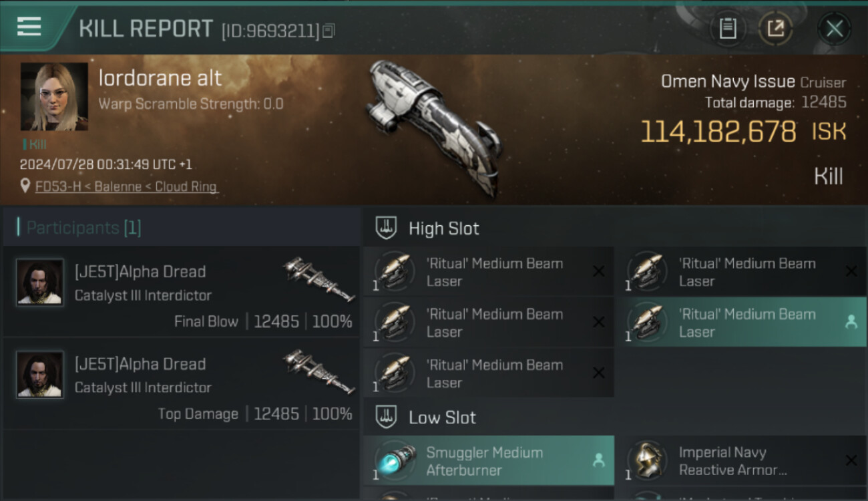Click the High Slot section icon
The image size is (868, 501).
tap(385, 228)
